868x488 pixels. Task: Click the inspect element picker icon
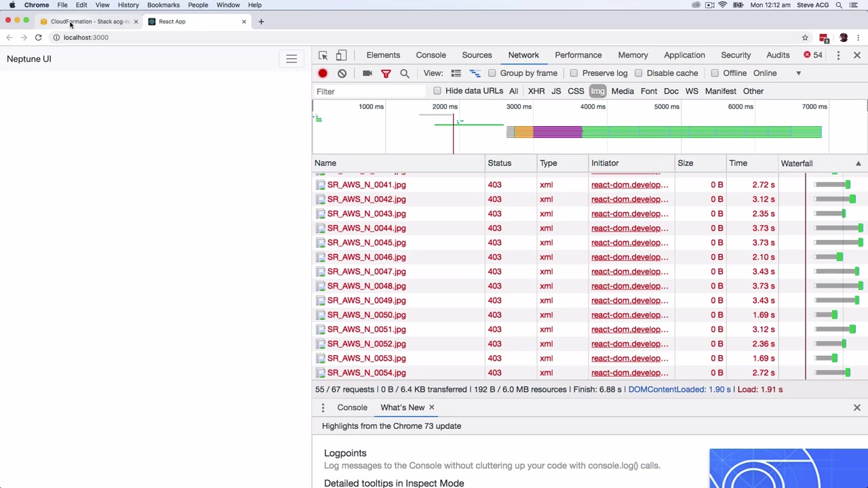[x=323, y=55]
